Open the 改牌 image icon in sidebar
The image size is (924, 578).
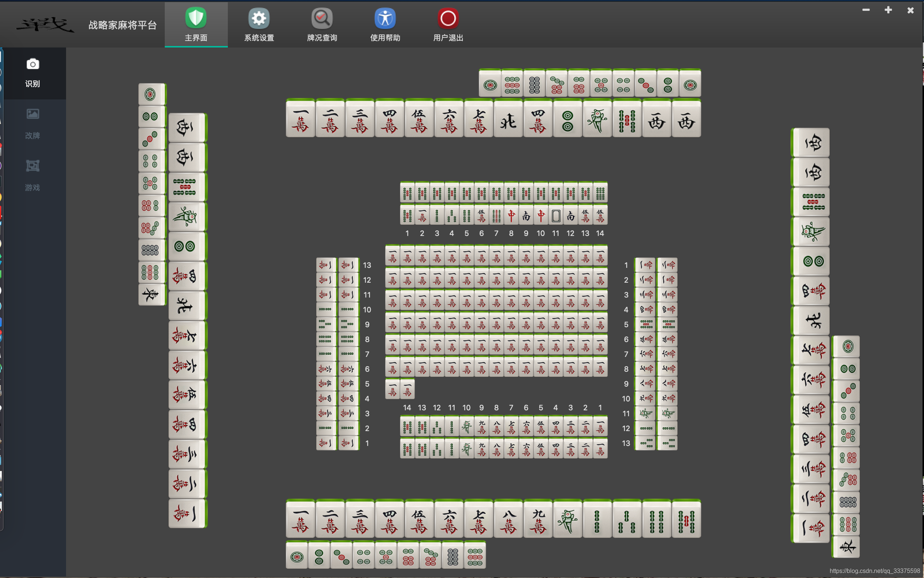(33, 114)
